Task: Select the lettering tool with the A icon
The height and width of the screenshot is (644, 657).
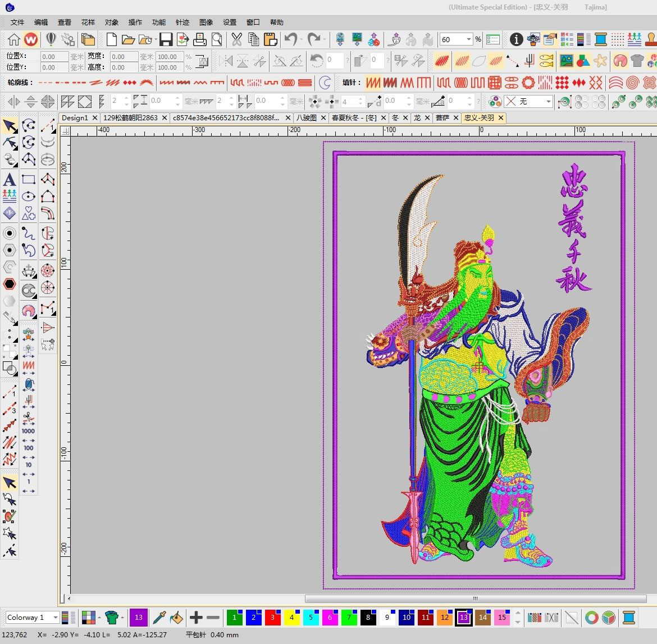Action: click(9, 180)
